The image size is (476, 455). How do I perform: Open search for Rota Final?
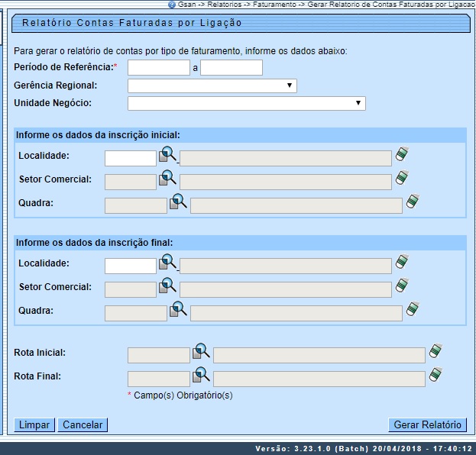coord(201,375)
